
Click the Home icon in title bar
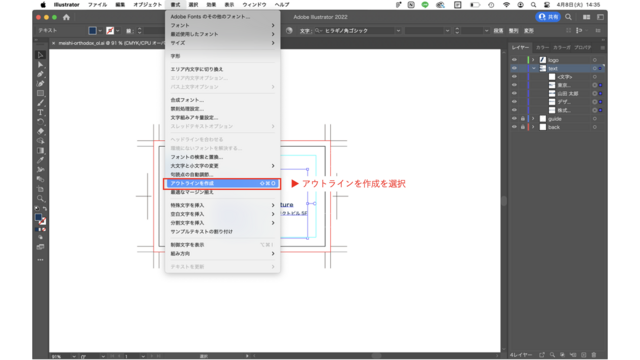(x=66, y=17)
